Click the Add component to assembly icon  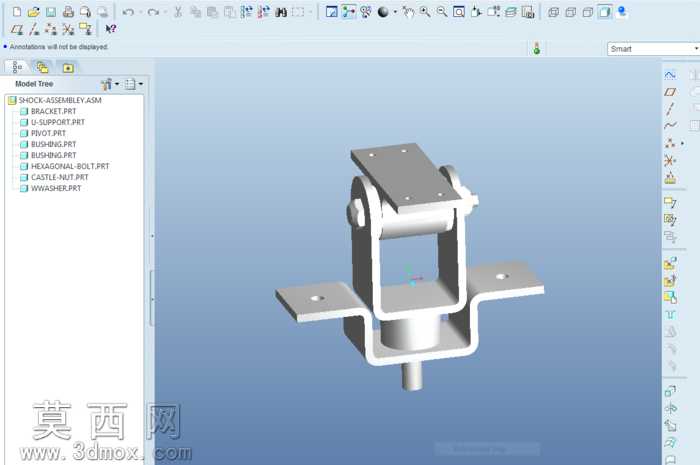[x=670, y=263]
